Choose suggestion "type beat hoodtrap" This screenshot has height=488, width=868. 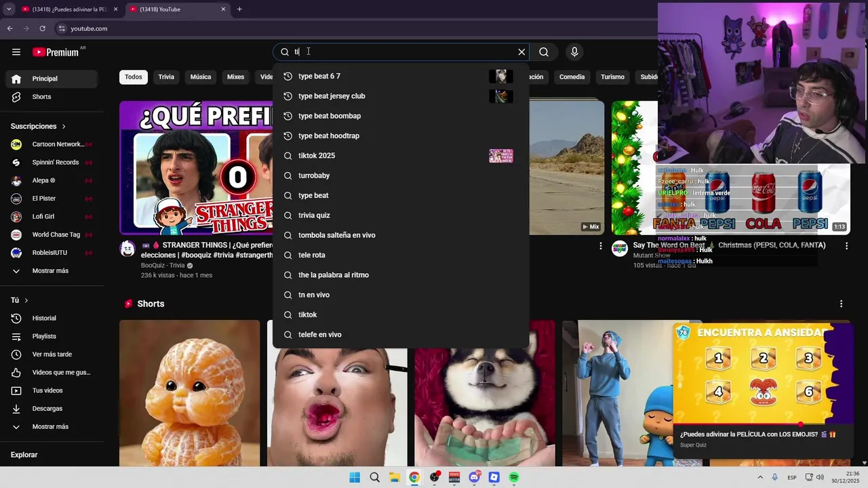click(400, 136)
